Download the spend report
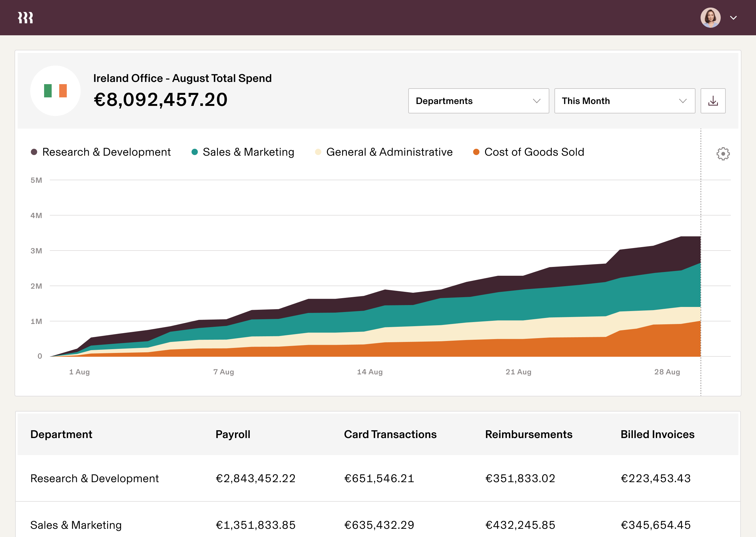The width and height of the screenshot is (756, 537). [713, 101]
